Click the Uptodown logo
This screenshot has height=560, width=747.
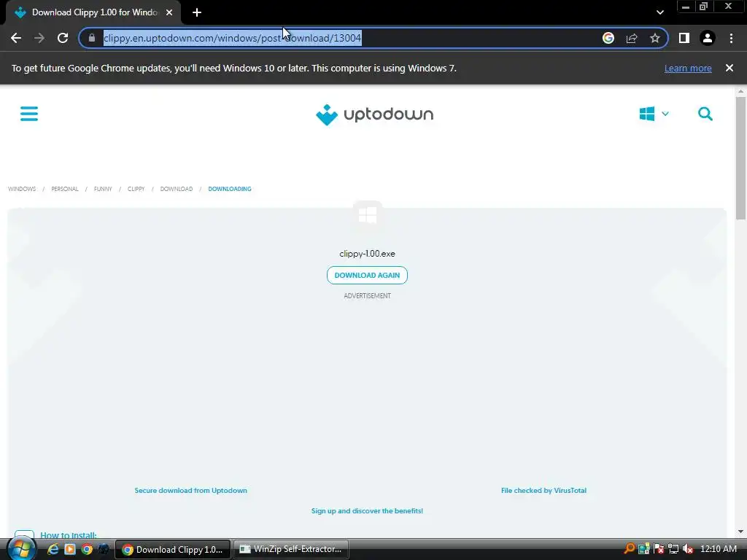[x=374, y=114]
